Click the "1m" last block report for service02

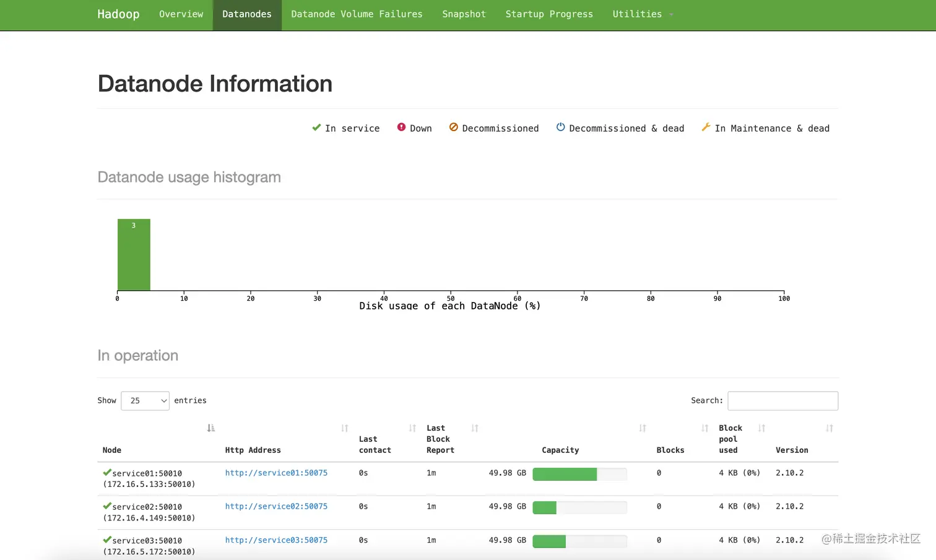point(431,506)
